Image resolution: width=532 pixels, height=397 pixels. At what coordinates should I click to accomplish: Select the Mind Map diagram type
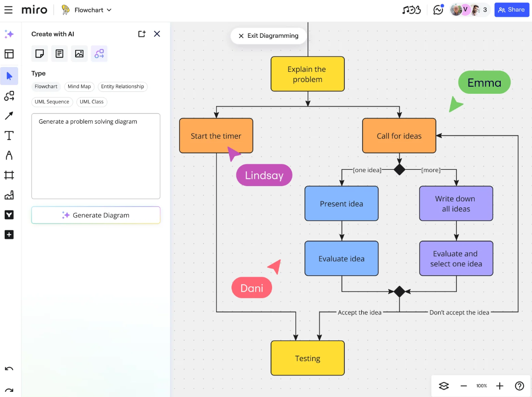pos(79,86)
